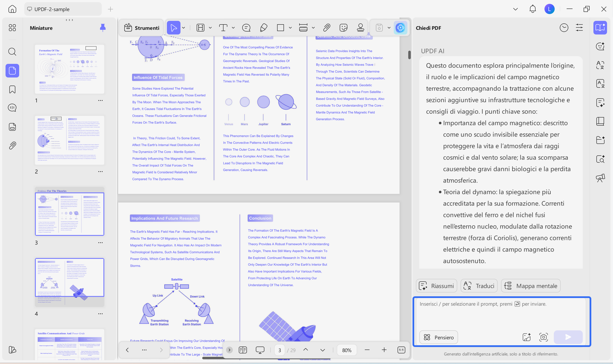Viewport: 613px width, 364px height.
Task: Select the rectangle shape tool
Action: point(280,28)
